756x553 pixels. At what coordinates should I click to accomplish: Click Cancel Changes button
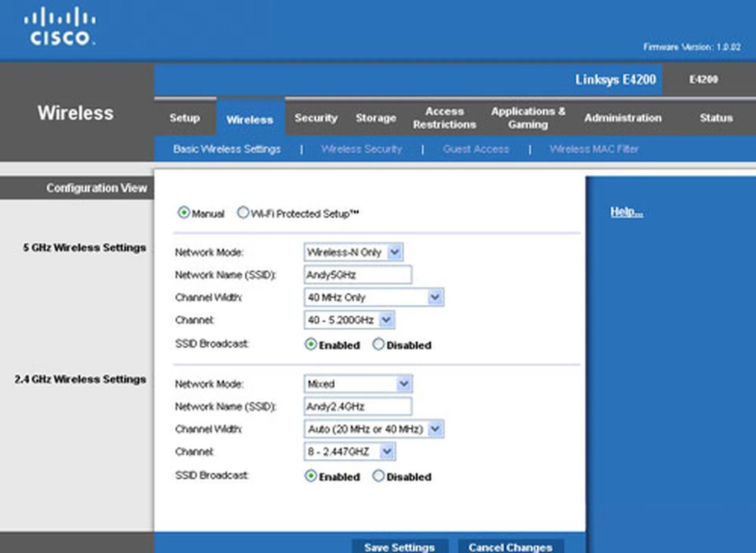(510, 547)
